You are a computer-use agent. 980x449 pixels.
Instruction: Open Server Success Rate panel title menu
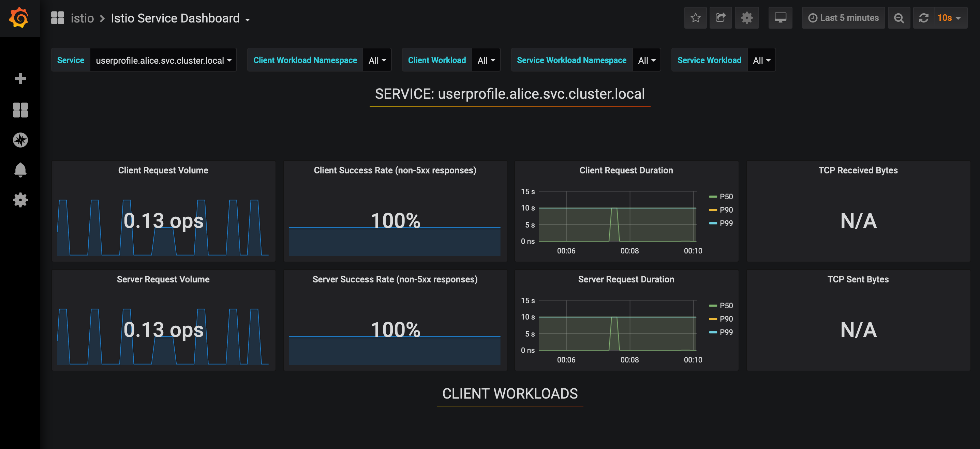pos(395,279)
